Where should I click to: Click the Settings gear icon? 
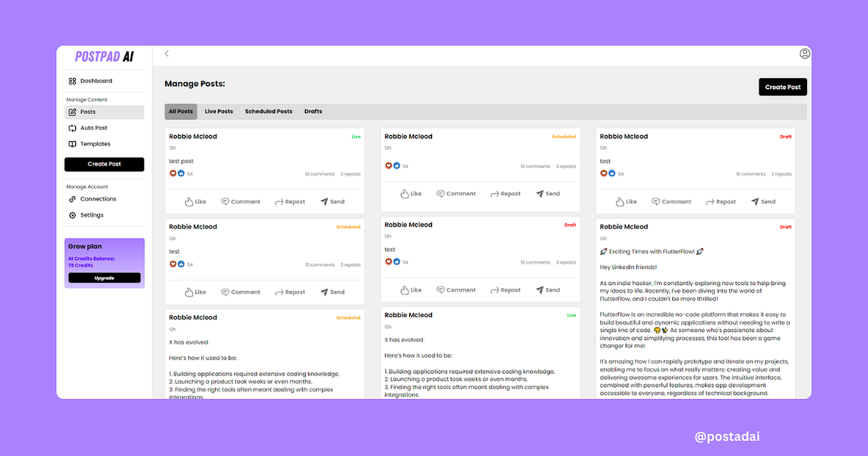pos(72,215)
